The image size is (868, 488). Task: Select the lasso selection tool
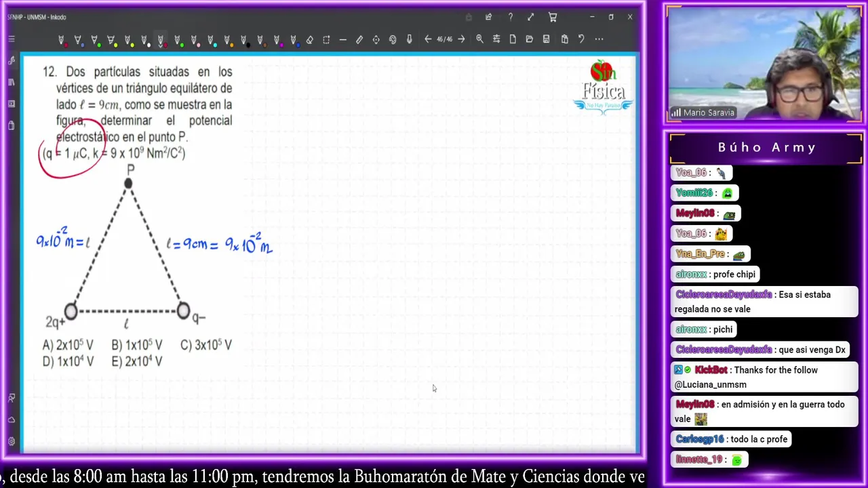(326, 40)
